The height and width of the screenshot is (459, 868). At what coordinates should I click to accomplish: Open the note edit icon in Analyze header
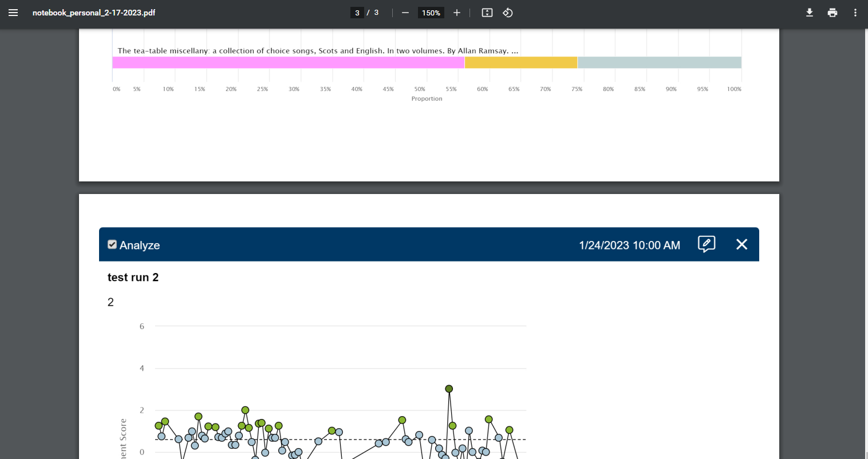point(707,244)
